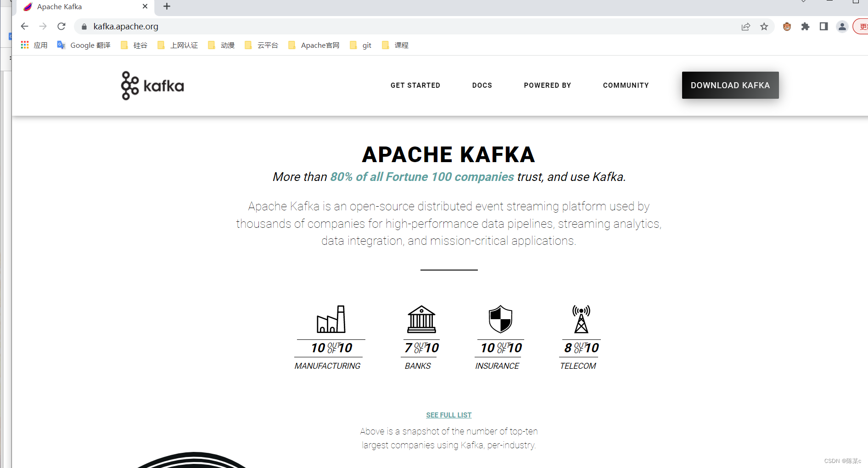Open the 硅谷 bookmarks folder
The width and height of the screenshot is (868, 468).
coord(134,45)
